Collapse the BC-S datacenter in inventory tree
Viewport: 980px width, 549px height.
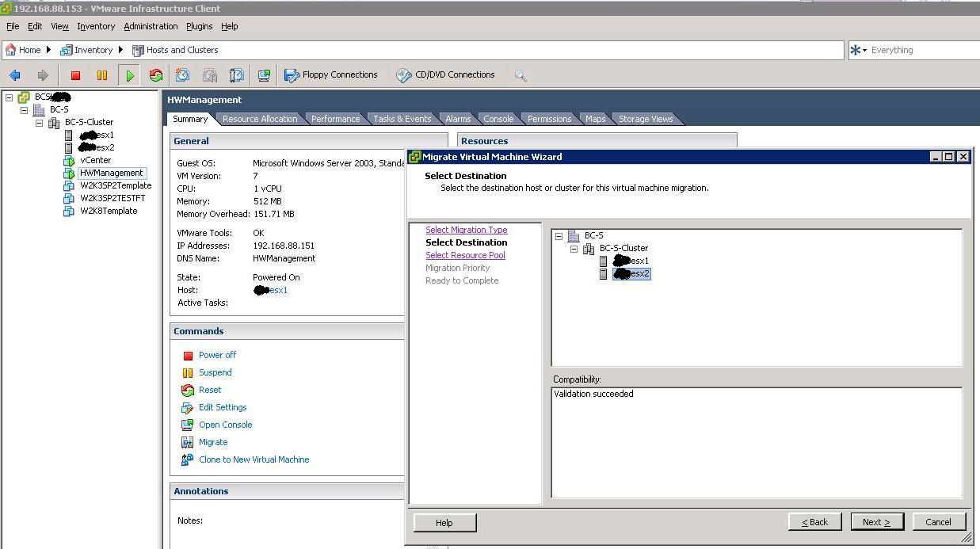(24, 110)
